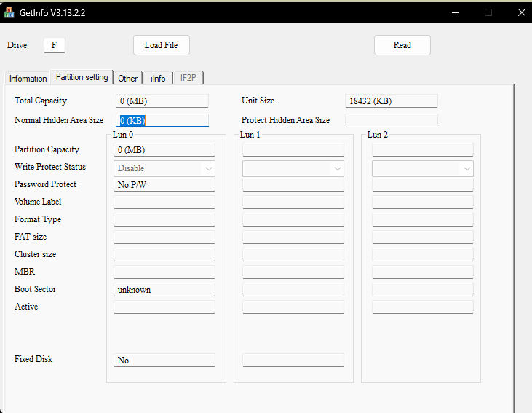Click Lun 0 Format Type field
The image size is (532, 413).
(164, 220)
